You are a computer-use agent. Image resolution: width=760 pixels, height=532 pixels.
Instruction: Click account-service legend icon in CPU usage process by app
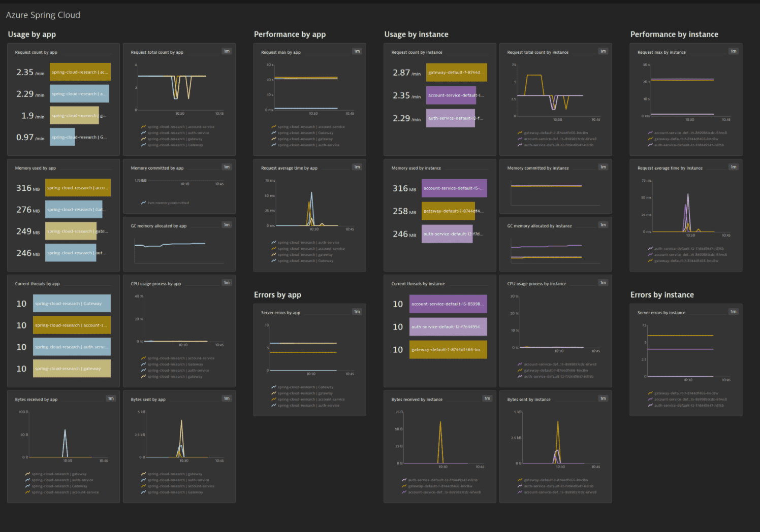click(144, 358)
